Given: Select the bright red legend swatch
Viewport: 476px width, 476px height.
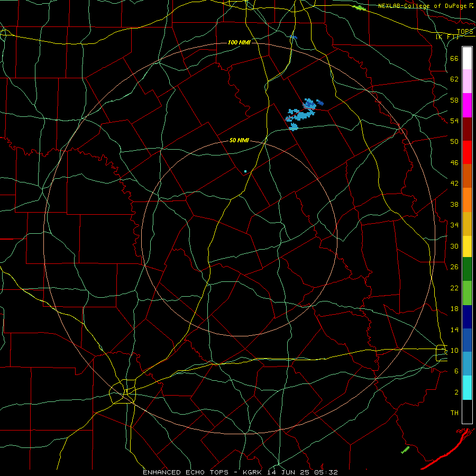Looking at the screenshot, I should click(467, 152).
